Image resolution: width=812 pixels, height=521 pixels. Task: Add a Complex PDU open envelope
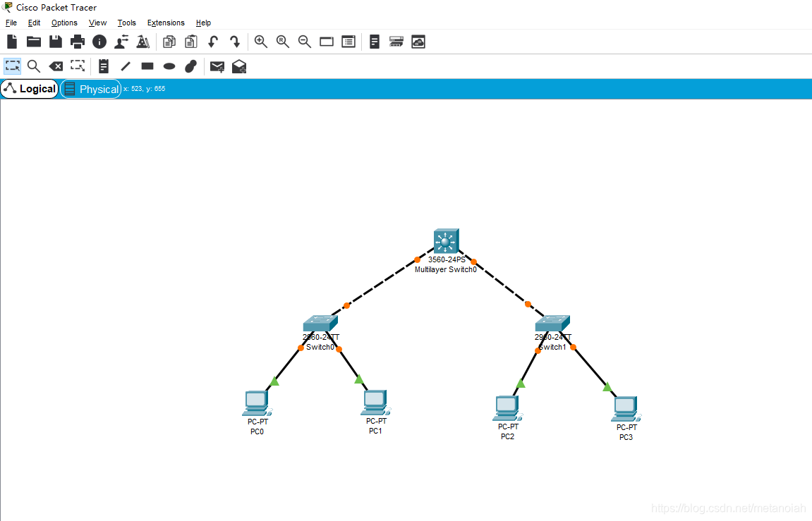point(238,66)
